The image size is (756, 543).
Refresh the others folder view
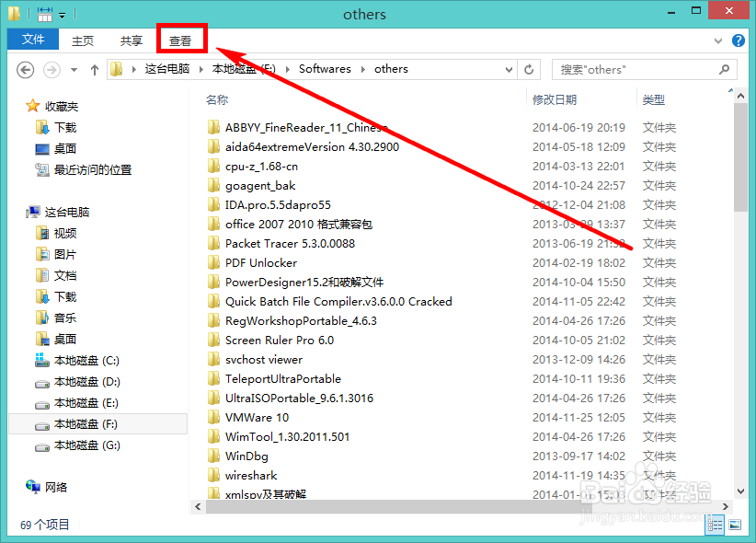pyautogui.click(x=529, y=70)
